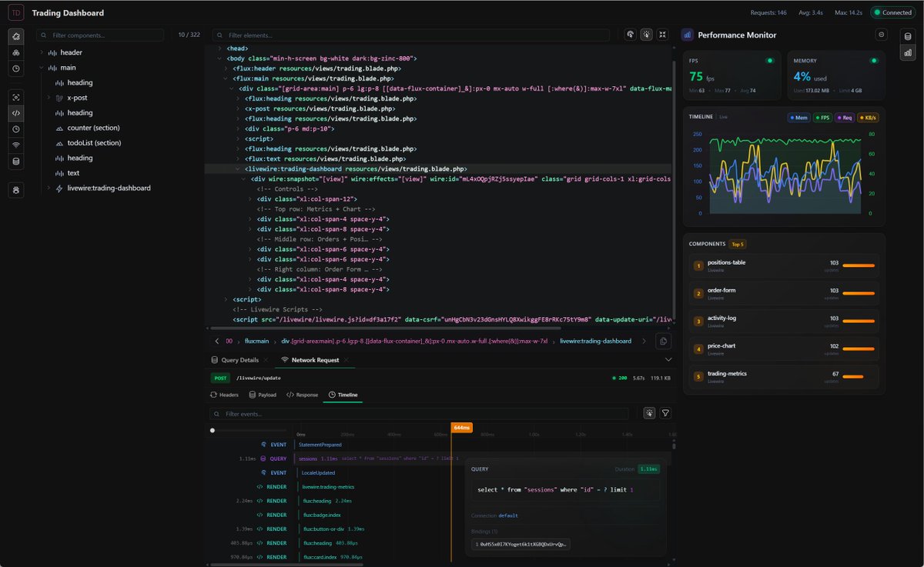
Task: Open the bar-chart icon on right rail
Action: point(907,52)
